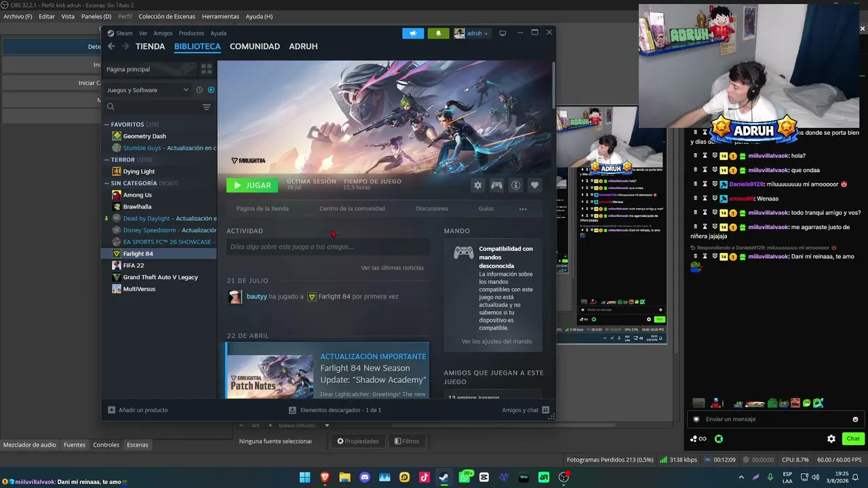
Task: Show Farlight 84 game info
Action: (x=515, y=185)
